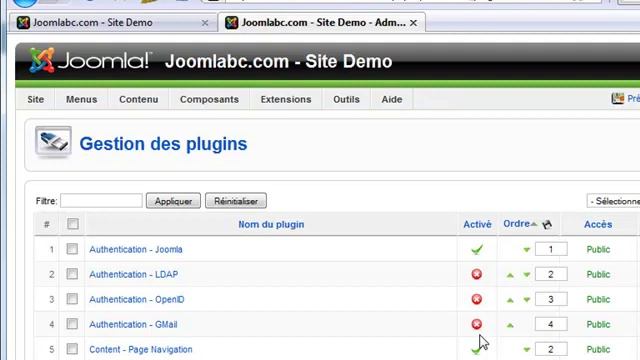
Task: Open the Outils menu
Action: click(x=346, y=99)
